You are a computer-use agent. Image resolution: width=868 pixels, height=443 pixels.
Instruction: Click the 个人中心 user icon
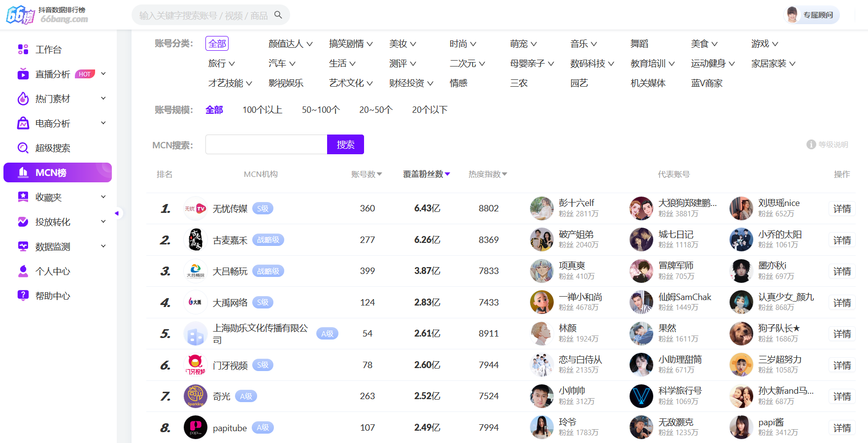point(23,271)
